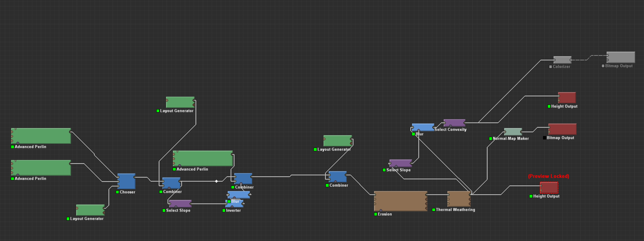Viewport: 644px width, 241px height.
Task: Click the 'Chooser' label text
Action: 128,192
